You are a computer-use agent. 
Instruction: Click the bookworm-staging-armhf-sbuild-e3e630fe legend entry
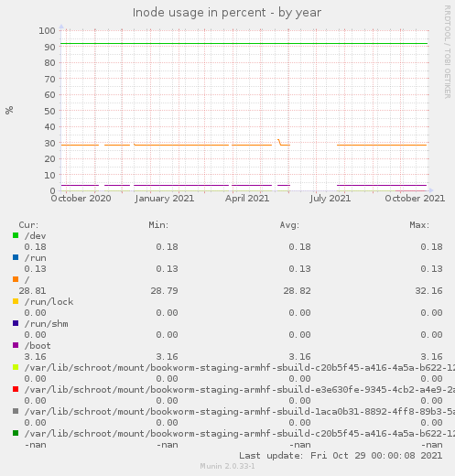point(239,390)
